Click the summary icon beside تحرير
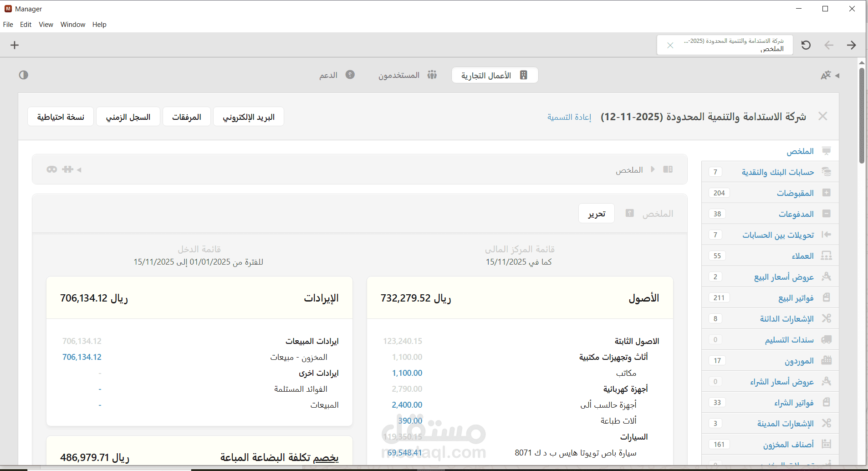Image resolution: width=868 pixels, height=471 pixels. coord(630,213)
